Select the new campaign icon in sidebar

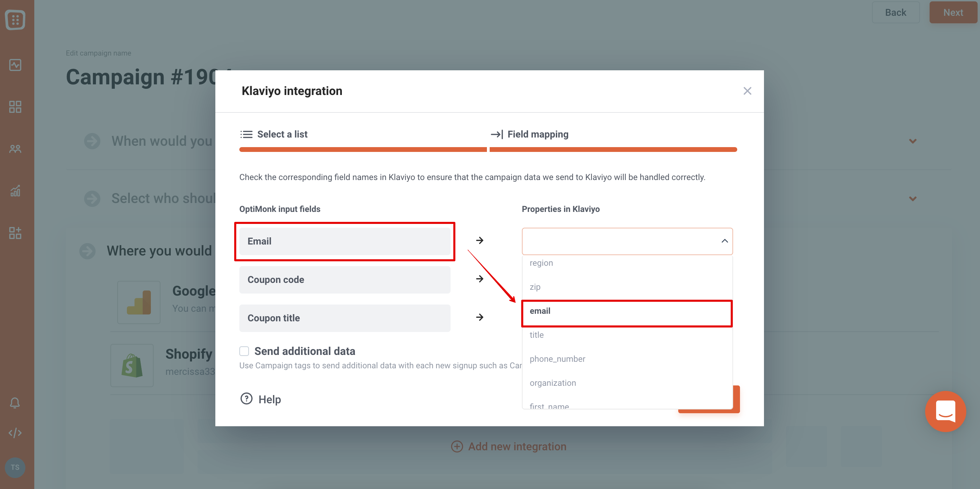click(15, 233)
